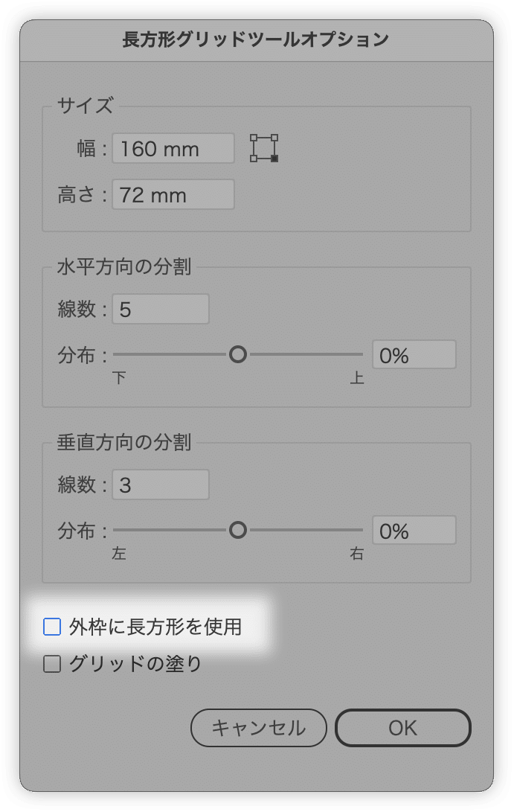This screenshot has width=514, height=812.
Task: Click the horizontal 分布 slider handle
Action: (x=237, y=355)
